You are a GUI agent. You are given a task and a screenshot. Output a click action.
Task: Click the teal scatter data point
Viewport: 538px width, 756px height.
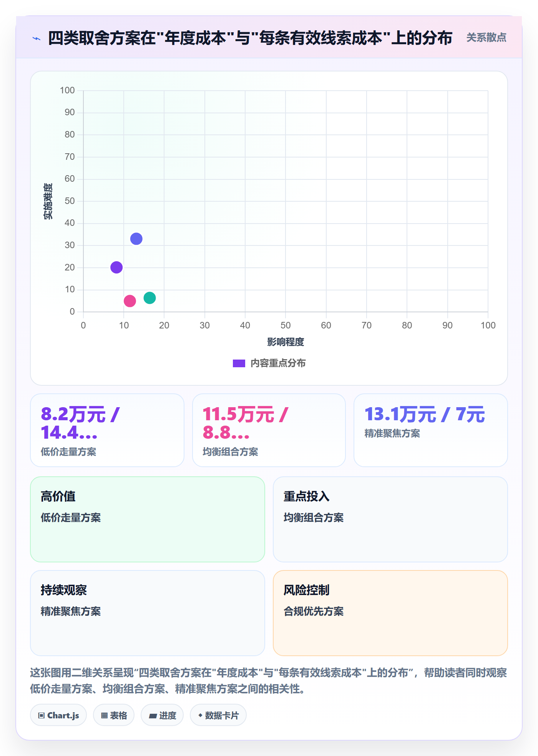coord(149,298)
